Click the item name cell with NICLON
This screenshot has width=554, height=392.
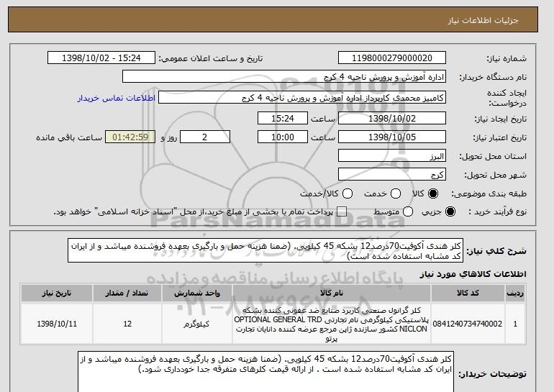coord(332,324)
